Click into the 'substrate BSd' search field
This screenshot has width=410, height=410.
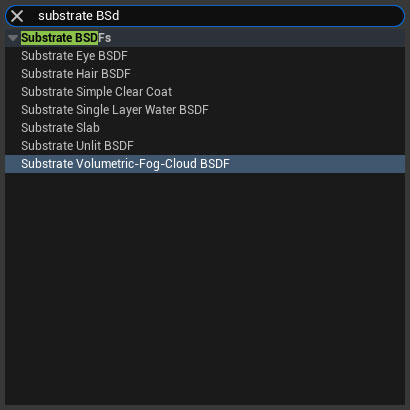(205, 16)
